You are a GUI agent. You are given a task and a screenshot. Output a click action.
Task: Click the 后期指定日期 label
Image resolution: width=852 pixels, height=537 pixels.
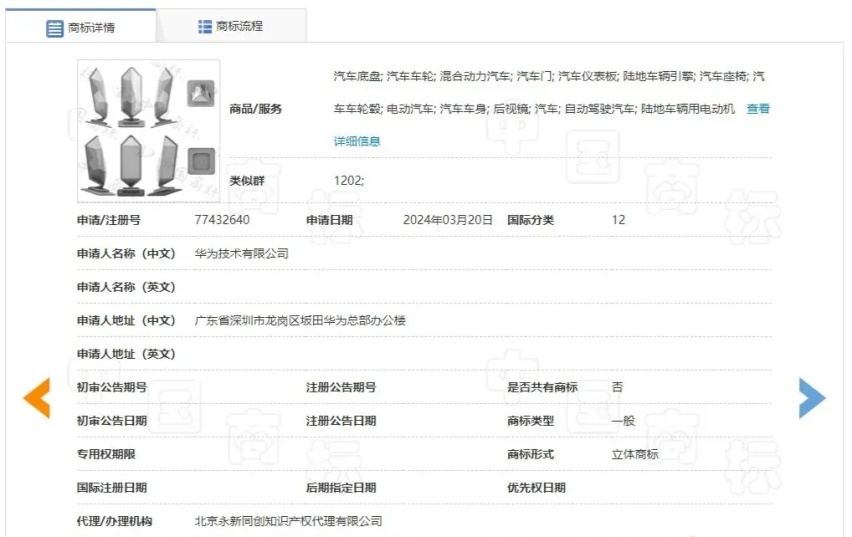(341, 488)
